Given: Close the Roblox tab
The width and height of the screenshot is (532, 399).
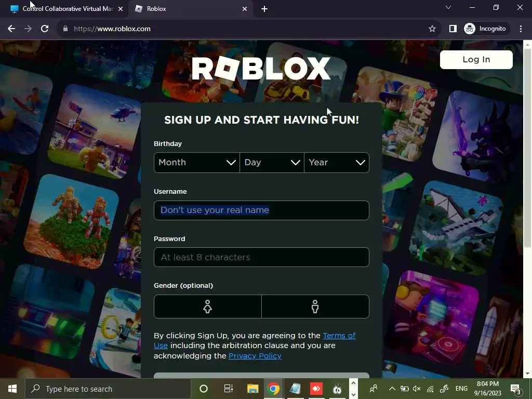Looking at the screenshot, I should [245, 9].
